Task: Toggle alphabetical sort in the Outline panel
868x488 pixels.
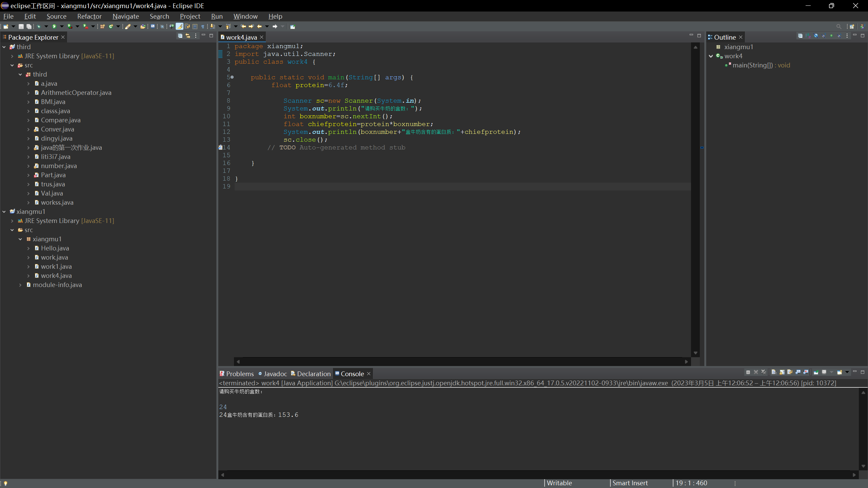Action: pyautogui.click(x=808, y=36)
